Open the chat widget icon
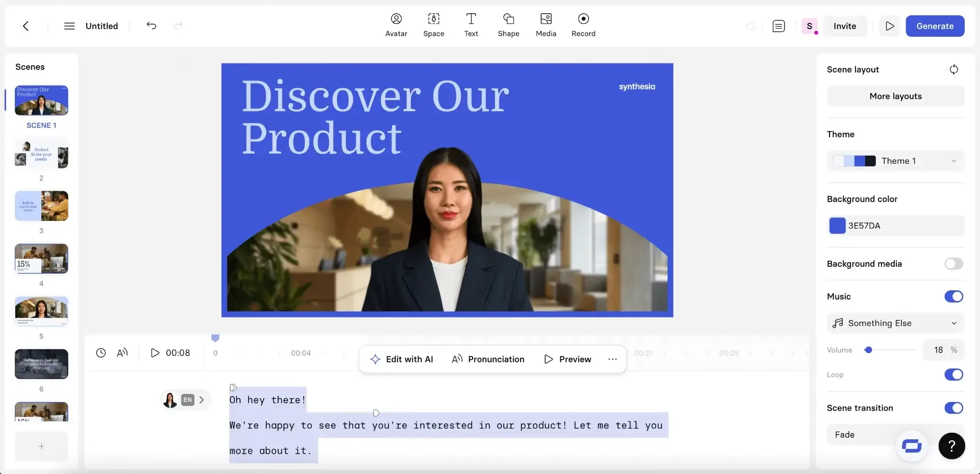Image resolution: width=980 pixels, height=474 pixels. (912, 446)
